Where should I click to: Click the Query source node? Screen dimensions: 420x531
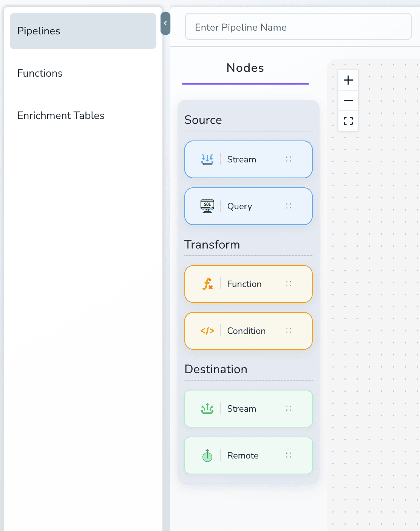click(x=248, y=206)
